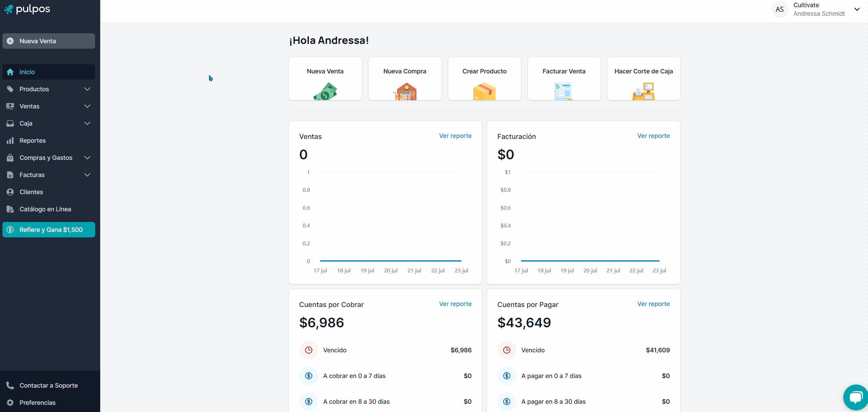The width and height of the screenshot is (868, 412).
Task: Open the account dropdown arrow
Action: (857, 9)
